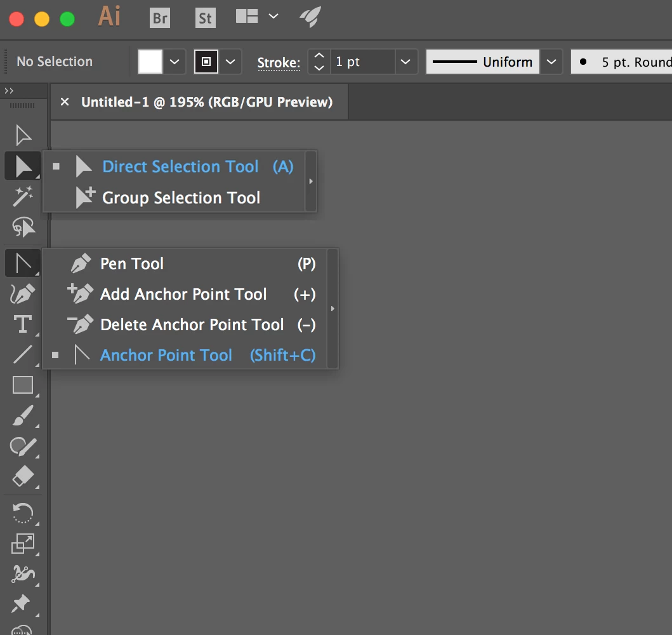
Task: Choose Group Selection Tool from flyout
Action: [174, 197]
